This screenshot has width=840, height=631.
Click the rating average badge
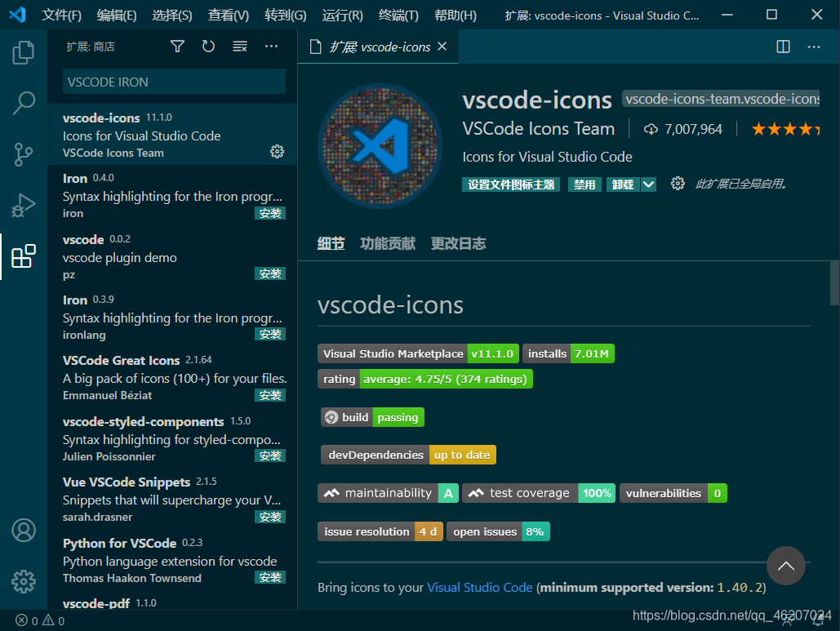424,380
